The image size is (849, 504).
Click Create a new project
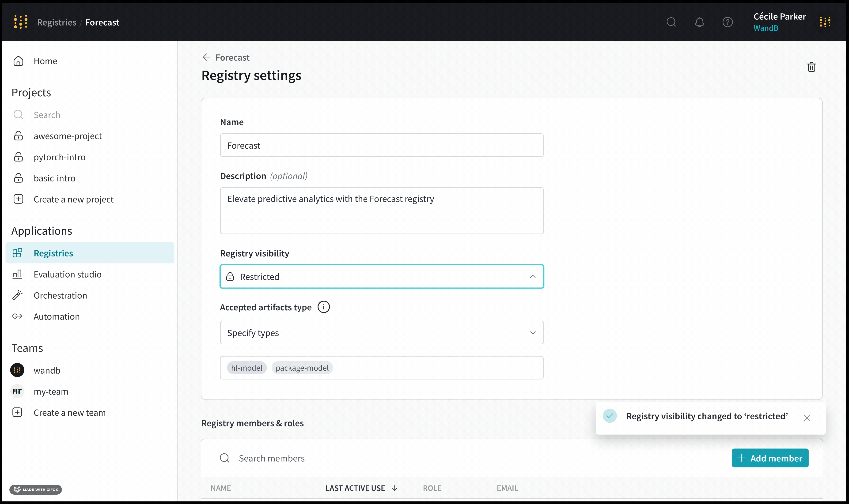[x=73, y=199]
